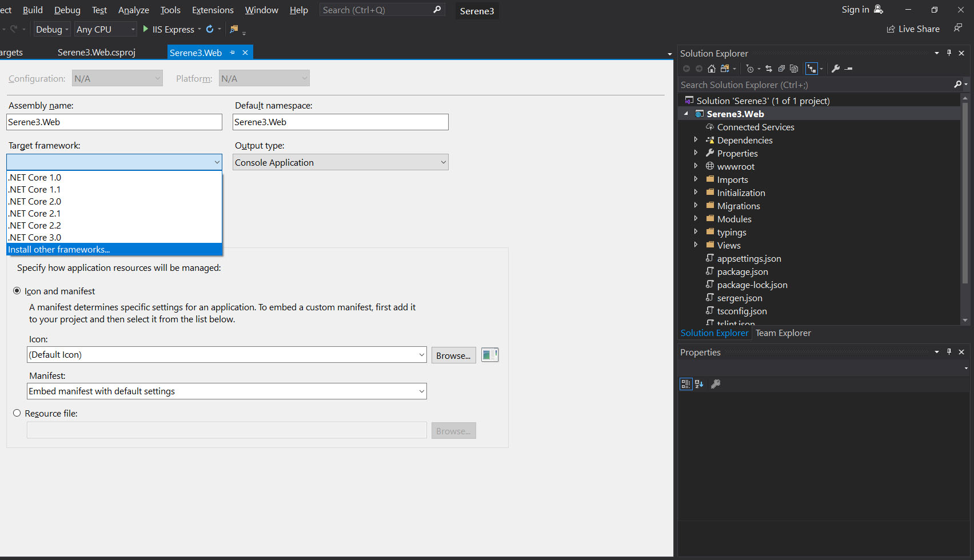Collapse the Serene3.Web project node
974x560 pixels.
(686, 113)
